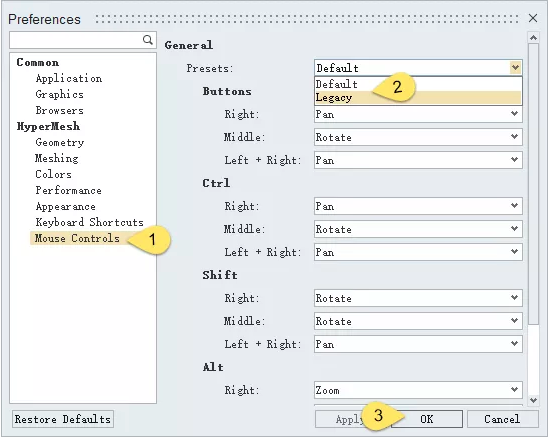Click the vertical scrollbar thumb
550x440 pixels.
tap(534, 184)
